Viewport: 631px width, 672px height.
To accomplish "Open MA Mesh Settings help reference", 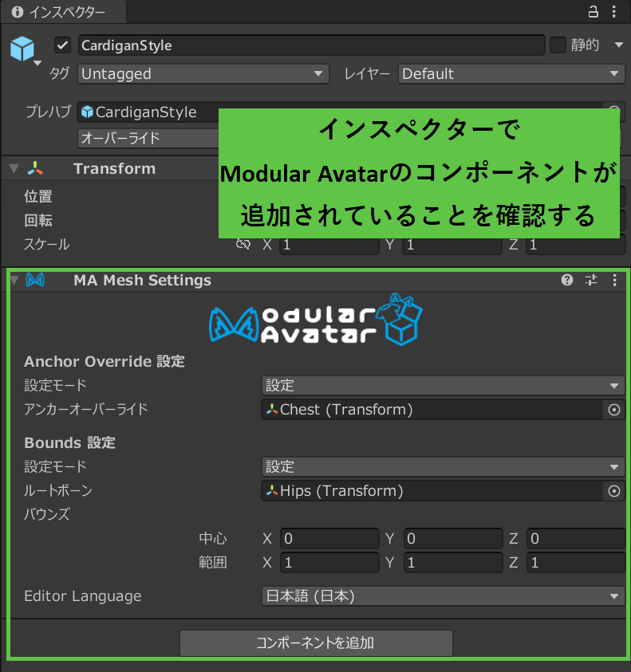I will click(567, 280).
